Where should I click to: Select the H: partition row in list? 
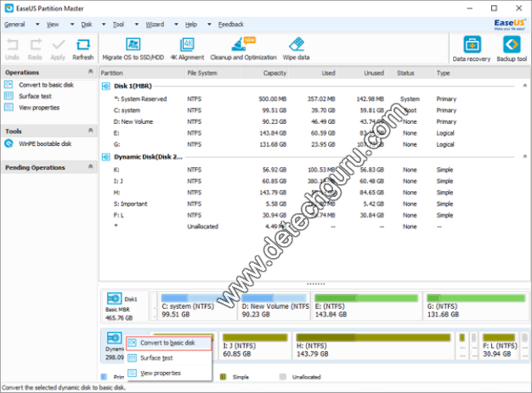coord(314,193)
